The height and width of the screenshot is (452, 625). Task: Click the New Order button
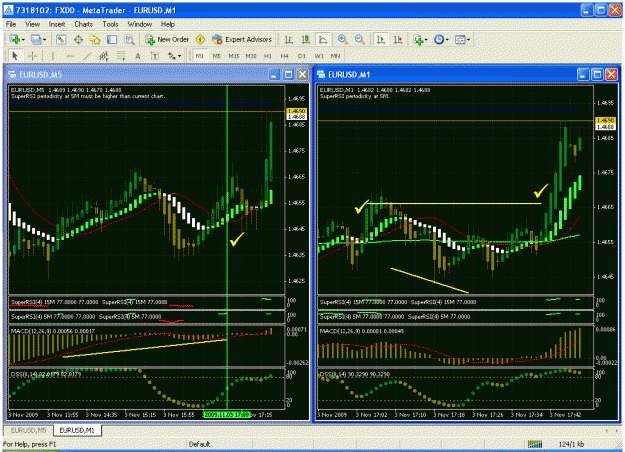(167, 39)
